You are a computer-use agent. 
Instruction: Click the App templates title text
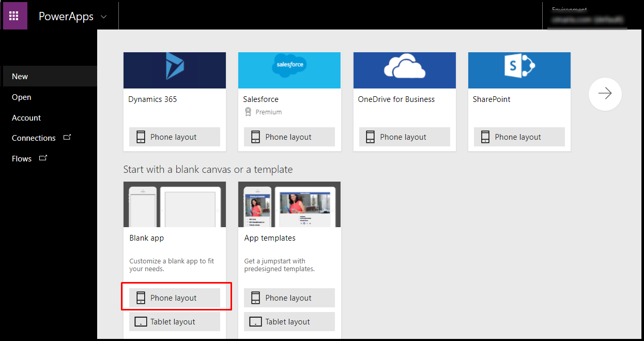(270, 238)
